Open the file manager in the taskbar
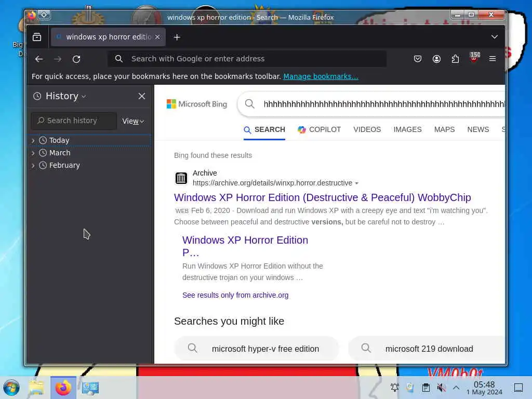 (36, 388)
